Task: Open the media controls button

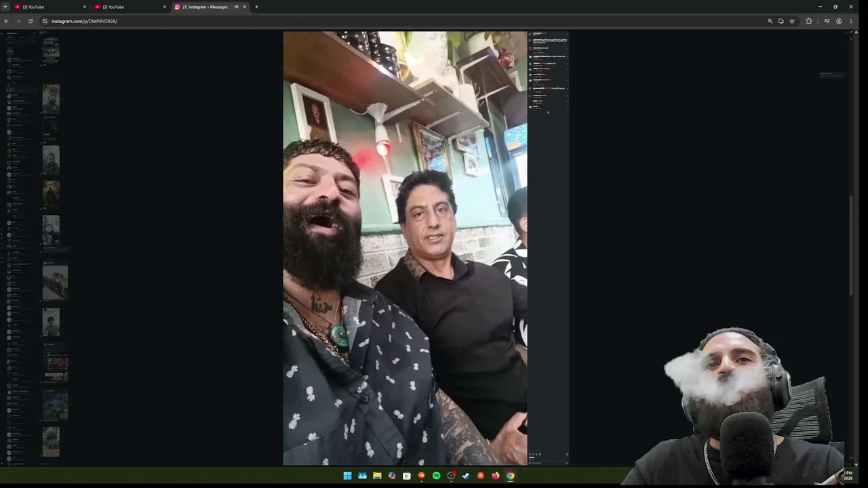Action: coord(827,21)
